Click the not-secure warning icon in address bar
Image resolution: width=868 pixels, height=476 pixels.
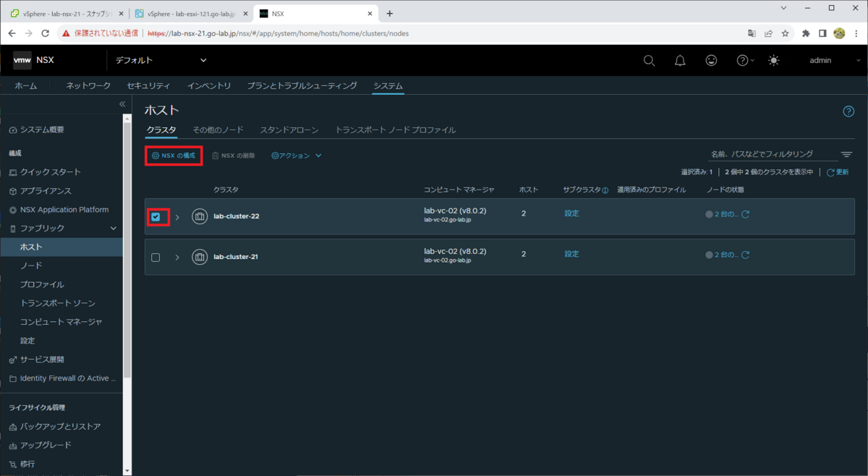(66, 33)
